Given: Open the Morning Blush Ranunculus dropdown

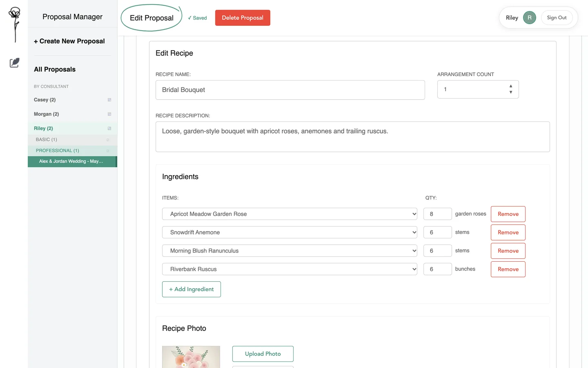Looking at the screenshot, I should pos(290,251).
